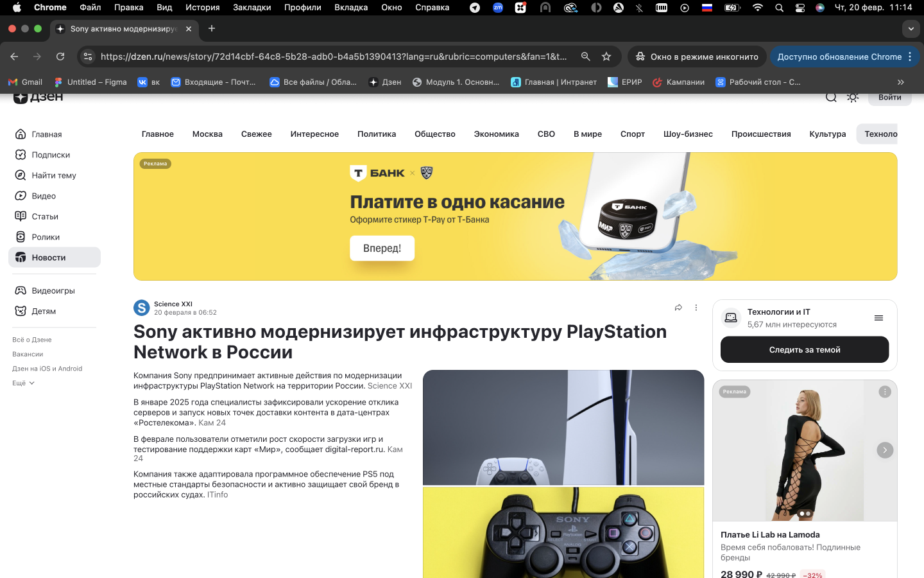924x578 pixels.
Task: Open the Вакансии footer link
Action: click(28, 355)
